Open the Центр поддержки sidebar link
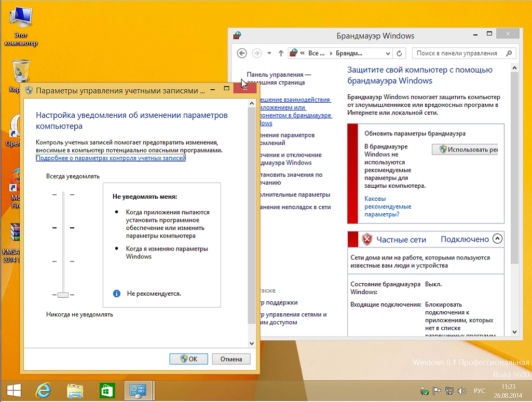Screen dimensions: 532x402 [279, 302]
